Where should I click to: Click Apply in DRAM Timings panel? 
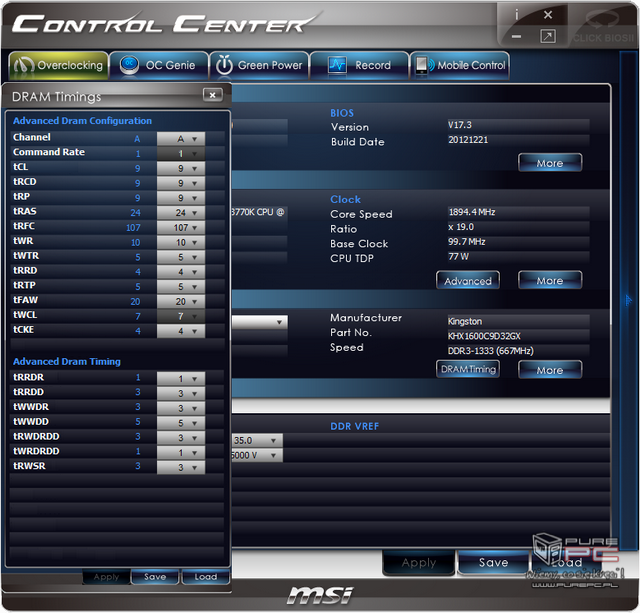106,577
